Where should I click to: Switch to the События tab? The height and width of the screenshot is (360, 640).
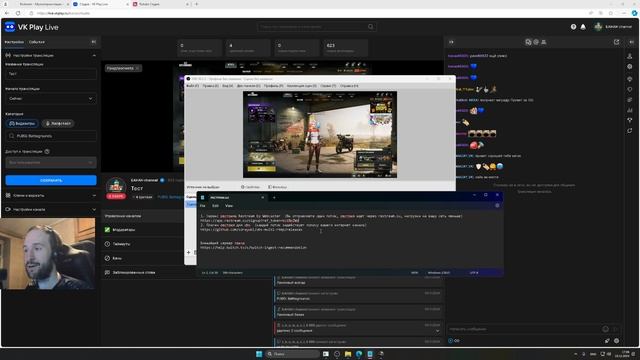pyautogui.click(x=37, y=42)
